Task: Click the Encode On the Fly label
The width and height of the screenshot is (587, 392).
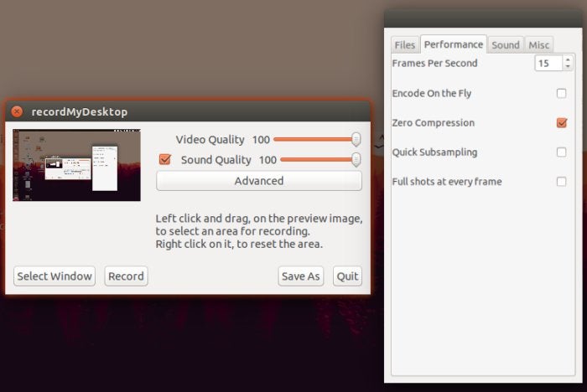Action: coord(432,93)
